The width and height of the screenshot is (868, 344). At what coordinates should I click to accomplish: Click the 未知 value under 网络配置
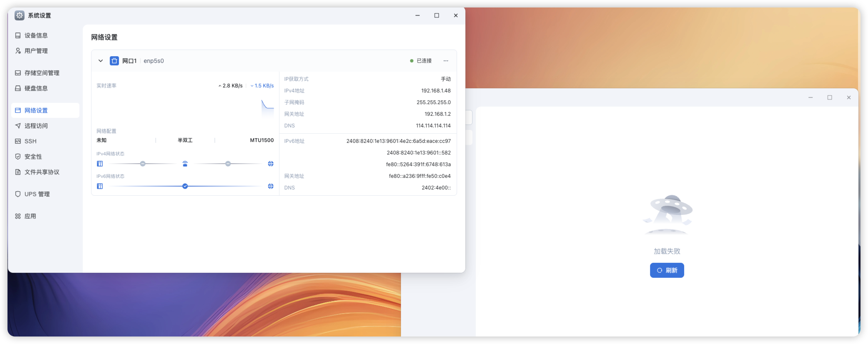click(x=101, y=140)
